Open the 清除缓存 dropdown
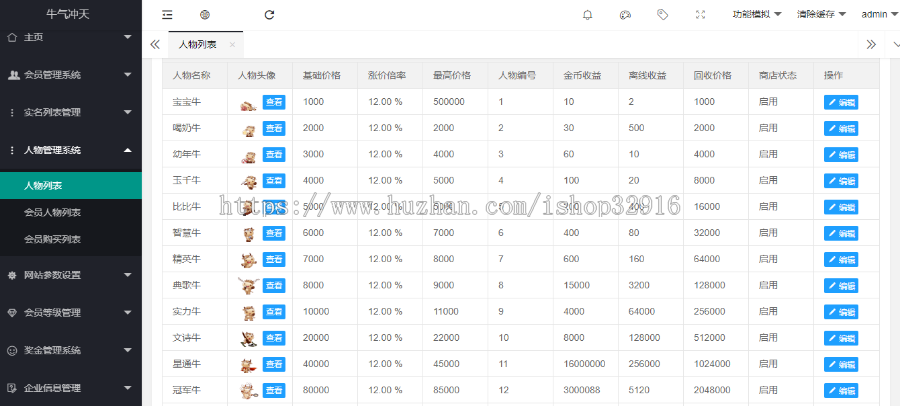900x406 pixels. [x=821, y=15]
